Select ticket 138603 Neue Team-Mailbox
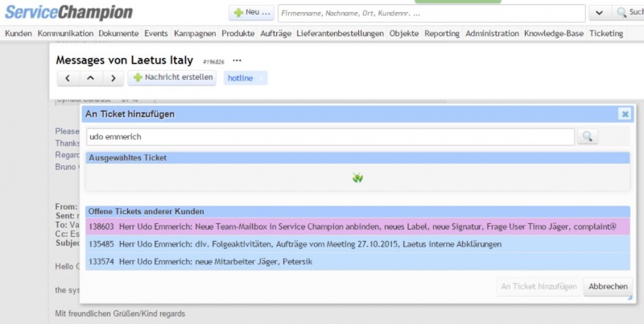Screen dimensions: 644x324 [357, 226]
